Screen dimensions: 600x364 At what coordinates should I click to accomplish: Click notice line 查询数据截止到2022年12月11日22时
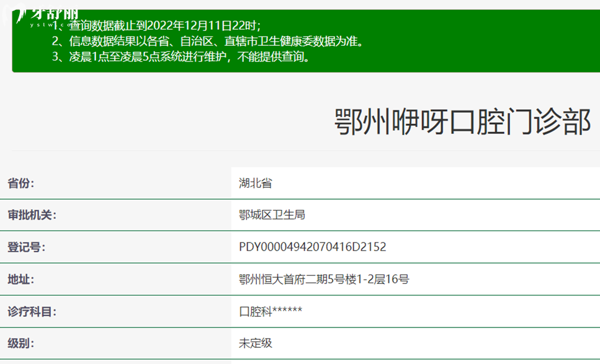tap(156, 25)
